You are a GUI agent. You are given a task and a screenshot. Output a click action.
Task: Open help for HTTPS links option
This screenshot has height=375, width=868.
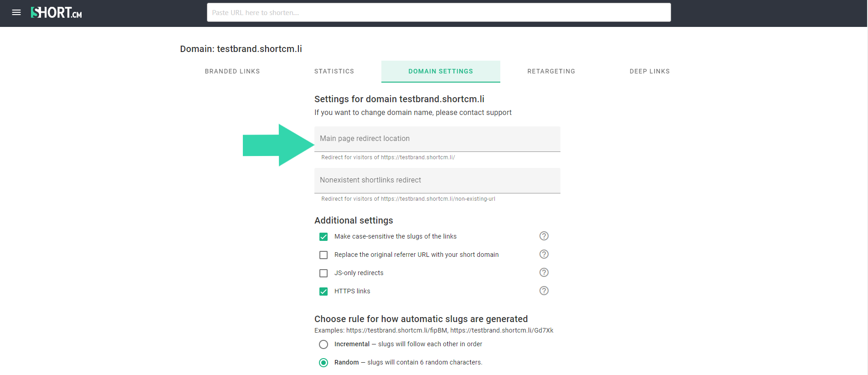pos(544,291)
